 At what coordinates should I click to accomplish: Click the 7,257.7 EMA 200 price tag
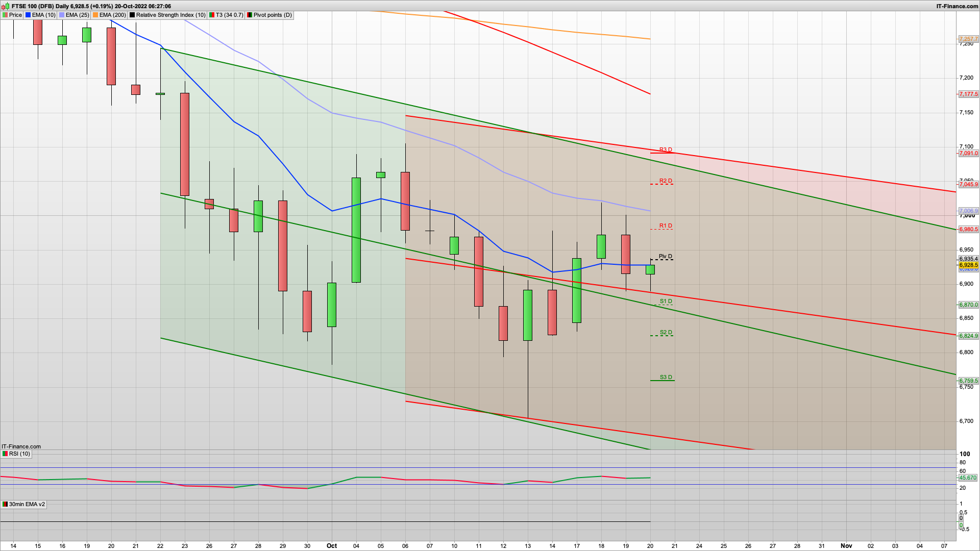[x=968, y=39]
